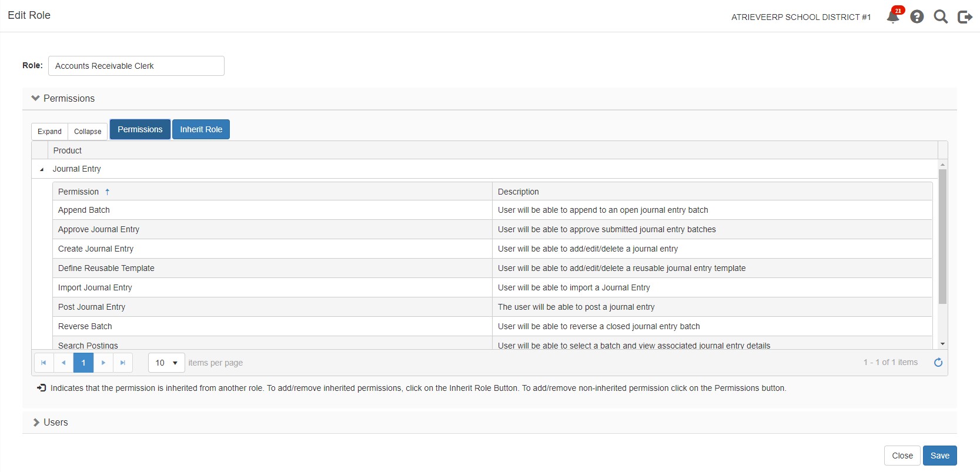Open the notifications bell icon
This screenshot has width=980, height=472.
point(892,16)
